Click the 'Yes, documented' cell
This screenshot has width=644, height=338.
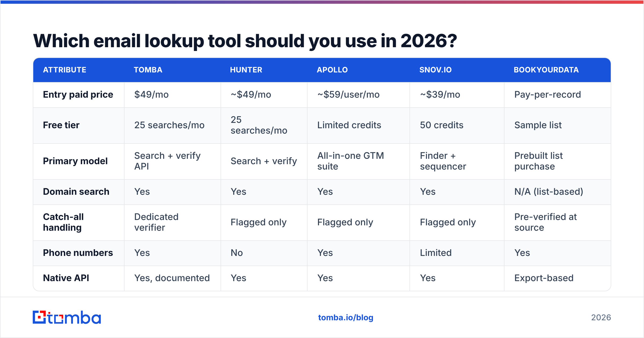tap(172, 278)
